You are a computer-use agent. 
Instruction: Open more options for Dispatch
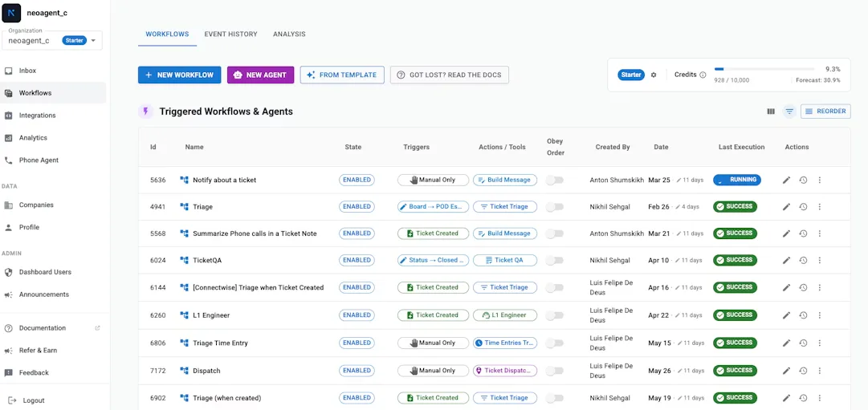[820, 371]
